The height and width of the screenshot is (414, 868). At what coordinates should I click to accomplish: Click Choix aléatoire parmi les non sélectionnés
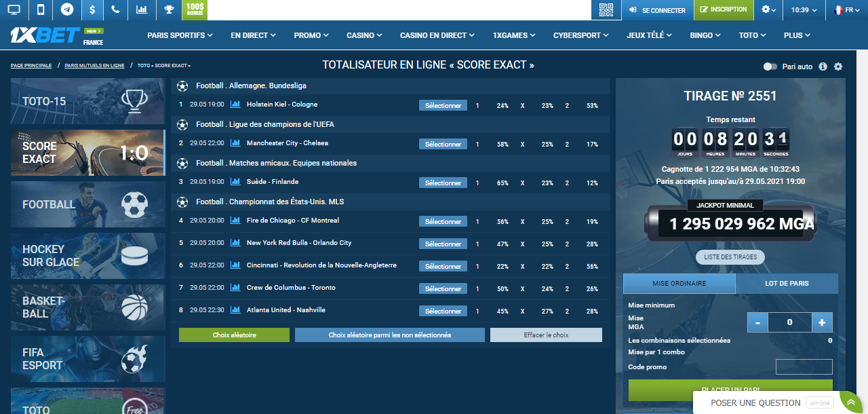coord(390,335)
